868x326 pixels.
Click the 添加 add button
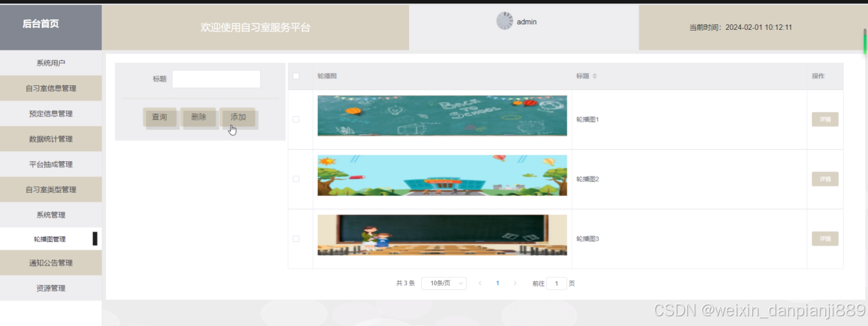tap(238, 117)
